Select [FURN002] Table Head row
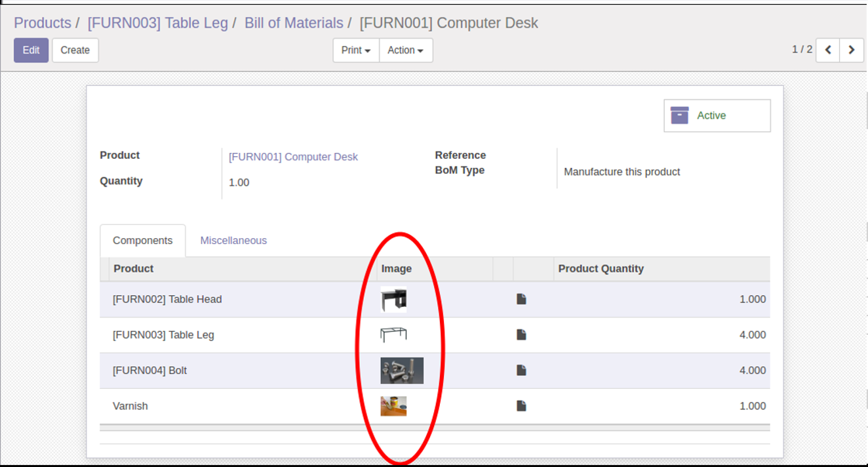This screenshot has width=868, height=467. click(x=435, y=299)
